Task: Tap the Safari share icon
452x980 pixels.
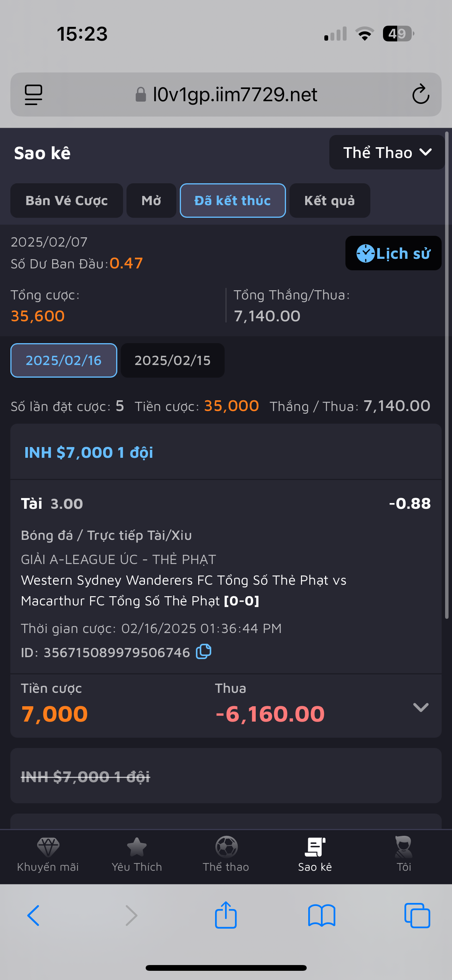Action: [226, 916]
